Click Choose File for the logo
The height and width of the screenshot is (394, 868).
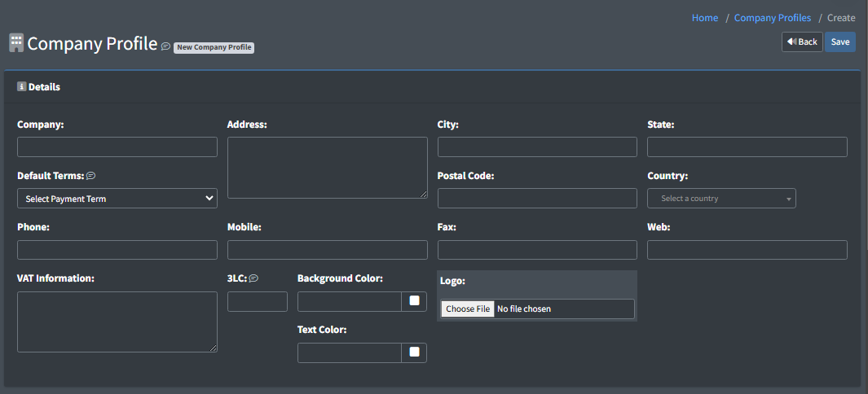pos(468,309)
